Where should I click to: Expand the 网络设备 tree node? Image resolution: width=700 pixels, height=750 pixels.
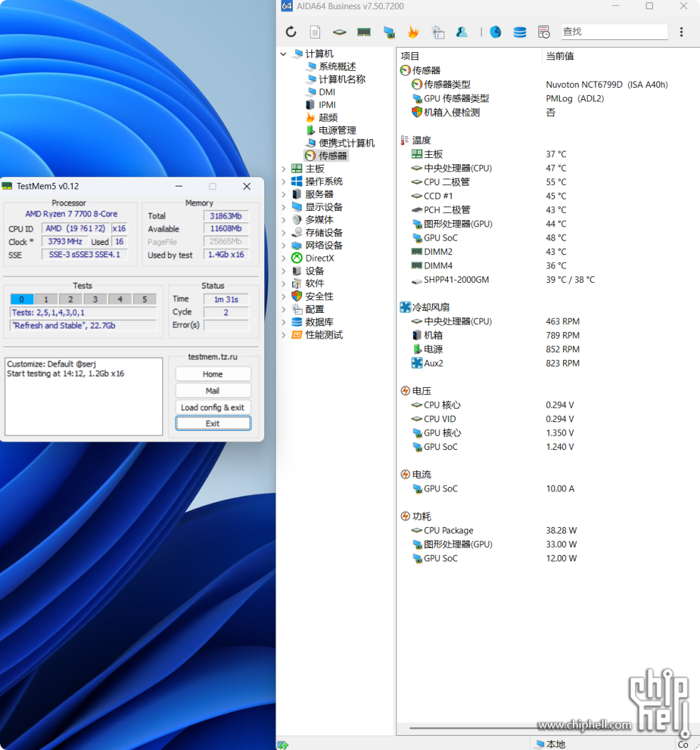(284, 246)
